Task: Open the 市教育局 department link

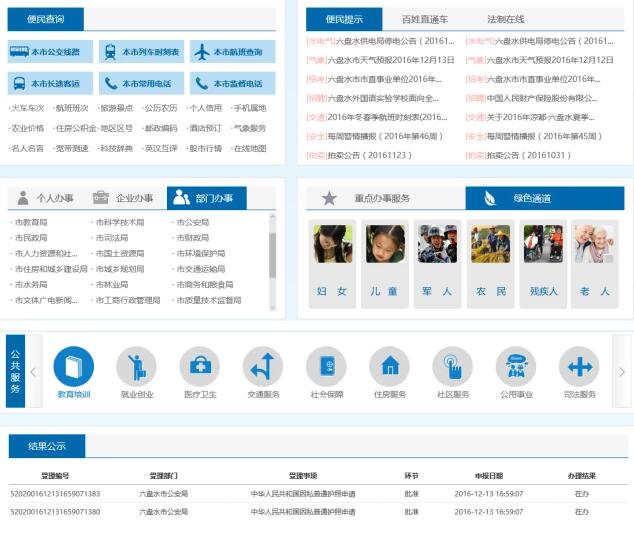Action: coord(31,222)
